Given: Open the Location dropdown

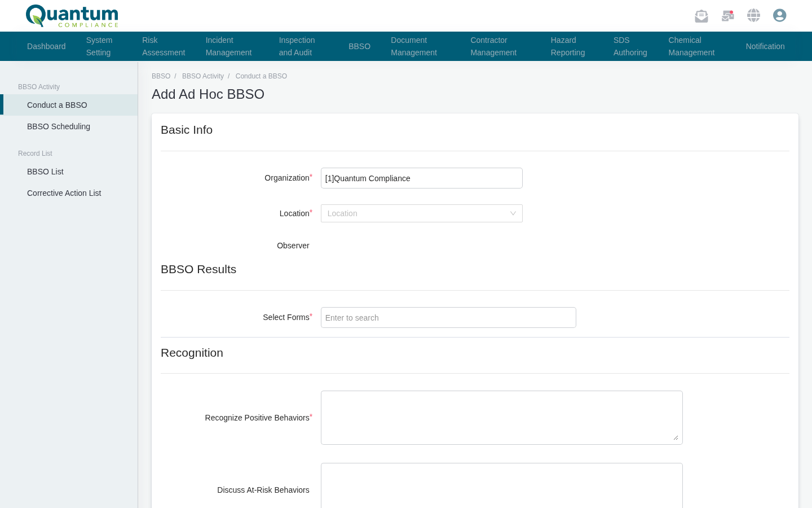Looking at the screenshot, I should coord(422,213).
